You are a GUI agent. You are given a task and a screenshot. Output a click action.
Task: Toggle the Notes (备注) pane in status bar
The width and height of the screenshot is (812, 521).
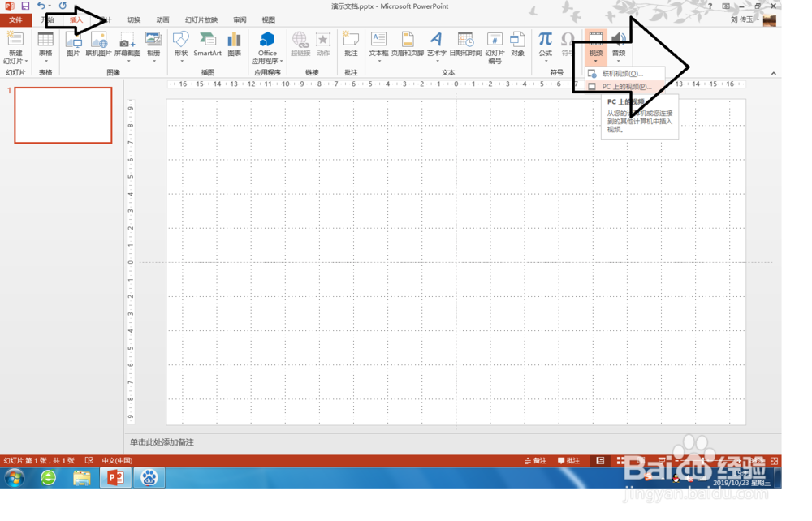(x=535, y=460)
